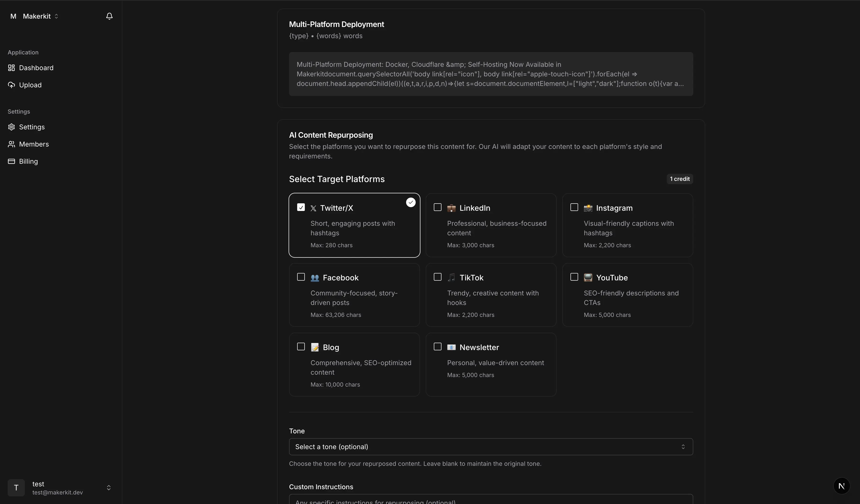Screen dimensions: 860x504
Task: Click the Next.js dev tools badge
Action: [841, 486]
